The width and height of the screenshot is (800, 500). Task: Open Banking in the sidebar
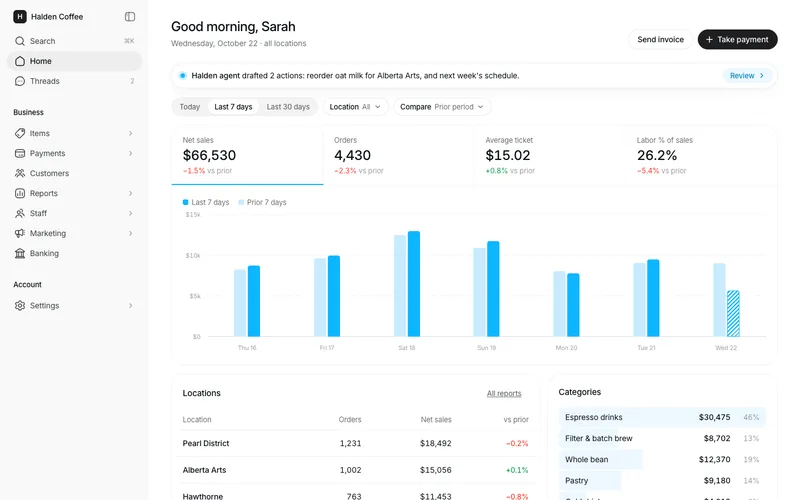74,253
